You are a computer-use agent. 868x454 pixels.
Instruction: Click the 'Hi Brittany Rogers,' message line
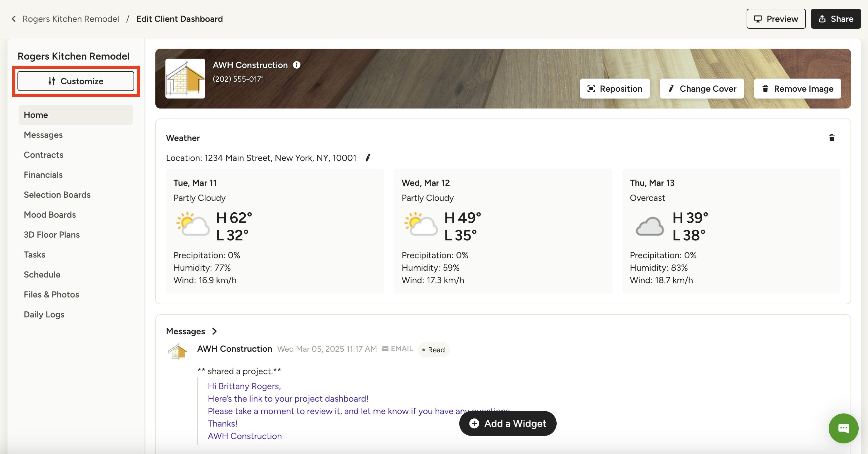244,386
